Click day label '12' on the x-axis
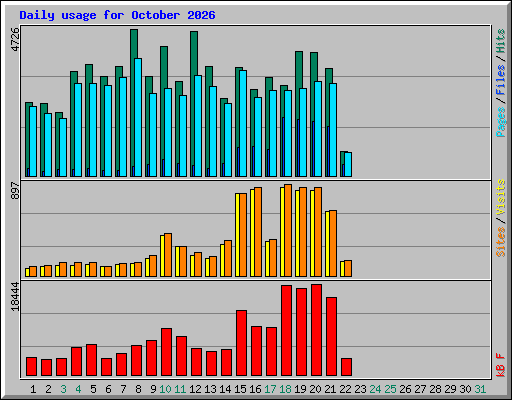Screen dimensions: 512x400 click(195, 389)
